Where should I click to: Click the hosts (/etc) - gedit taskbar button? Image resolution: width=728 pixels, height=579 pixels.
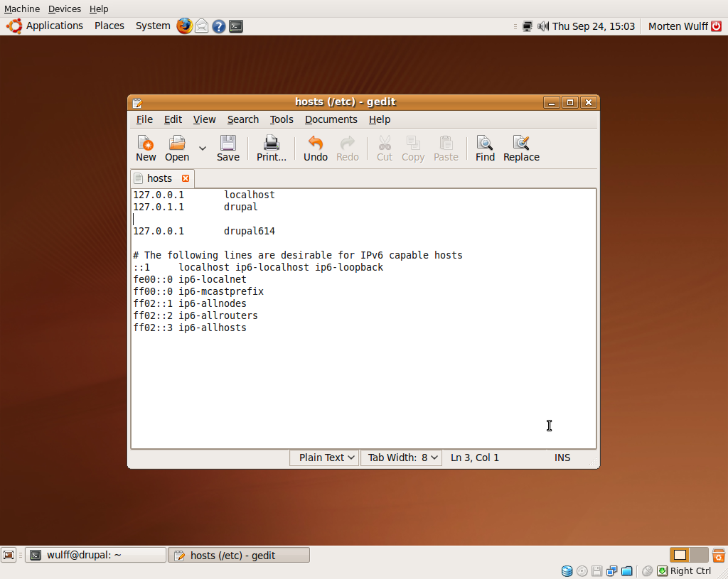pyautogui.click(x=239, y=556)
